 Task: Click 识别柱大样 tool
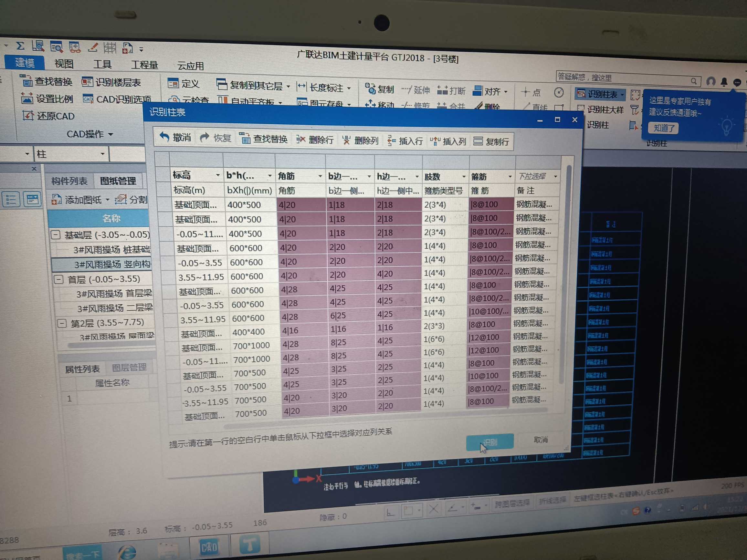[x=600, y=109]
